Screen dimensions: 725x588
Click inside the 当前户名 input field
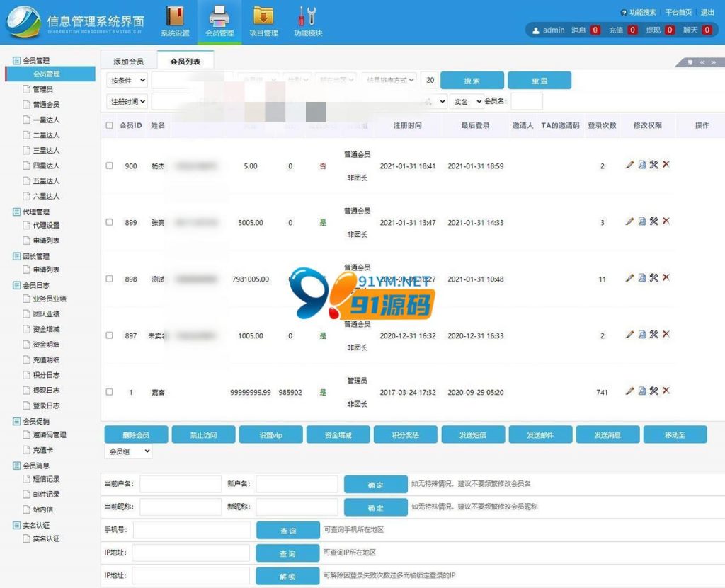coord(181,484)
